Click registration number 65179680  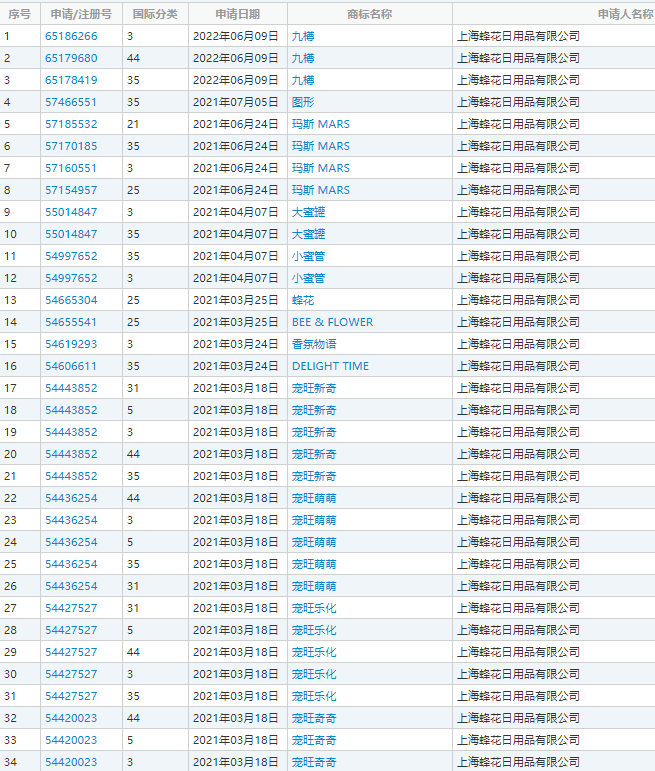[x=71, y=58]
